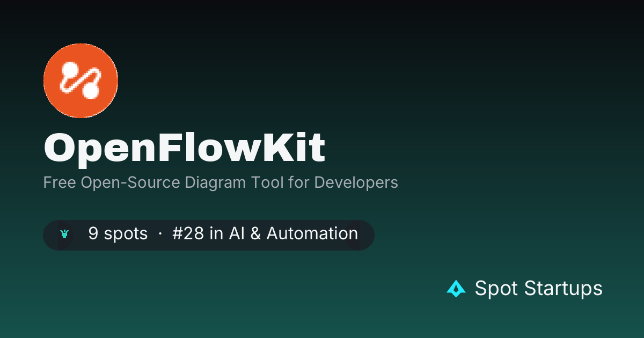Click the Spot Startups arrow logo icon
644x338 pixels.
click(456, 289)
